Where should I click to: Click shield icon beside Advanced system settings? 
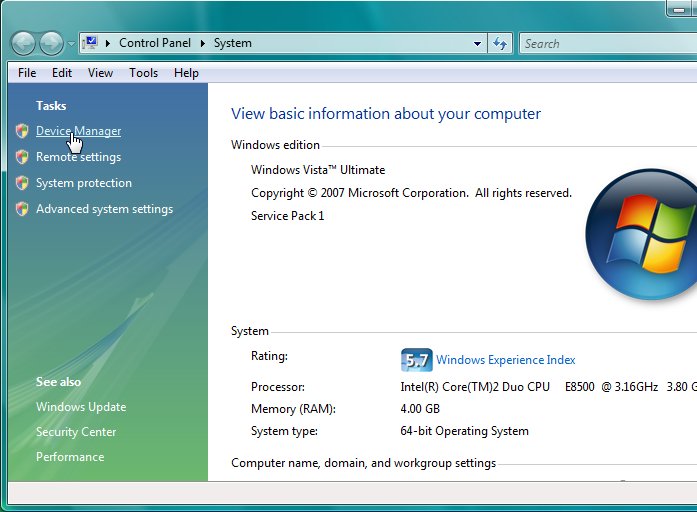click(22, 208)
